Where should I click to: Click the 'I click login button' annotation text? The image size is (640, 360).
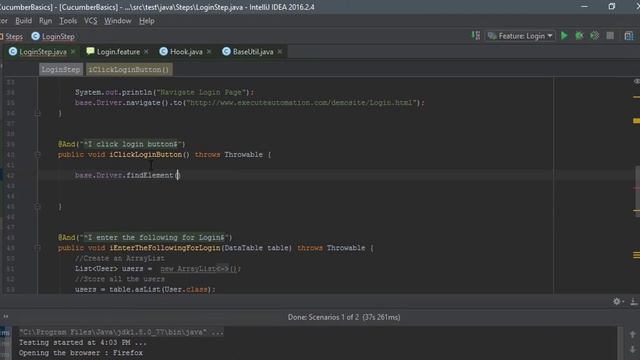[131, 144]
